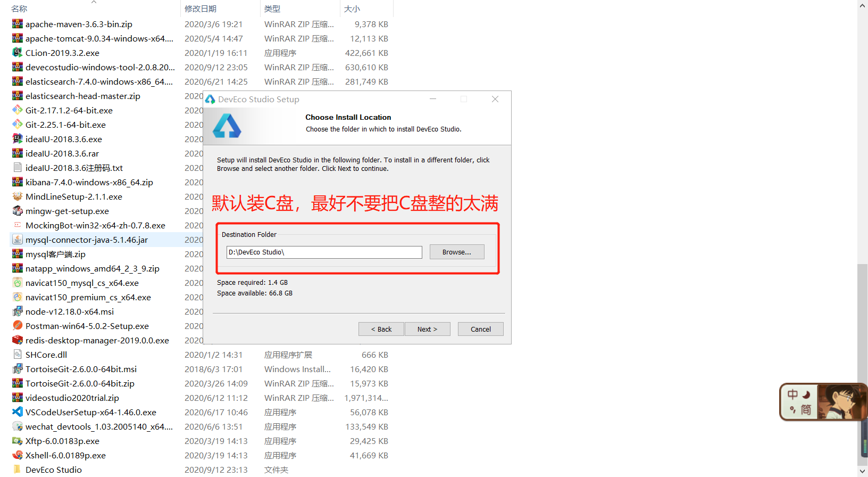Screen dimensions: 868x477
Task: Click the scrollbar up arrow
Action: pyautogui.click(x=863, y=5)
